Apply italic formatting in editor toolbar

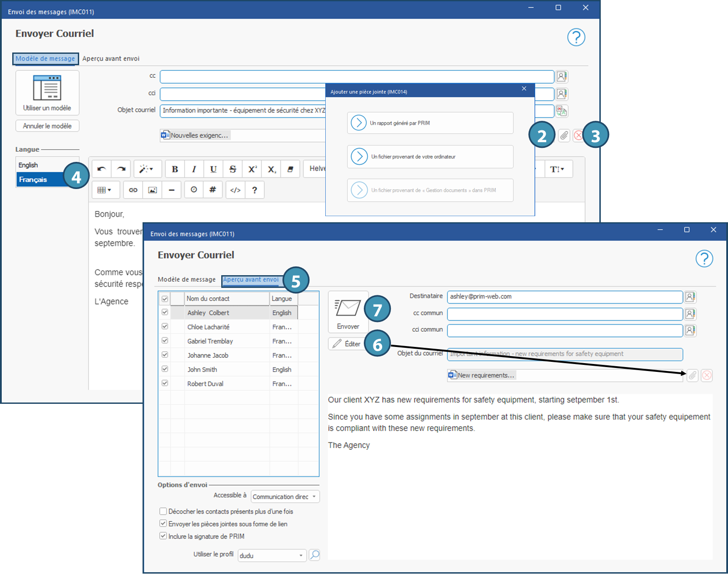coord(194,169)
